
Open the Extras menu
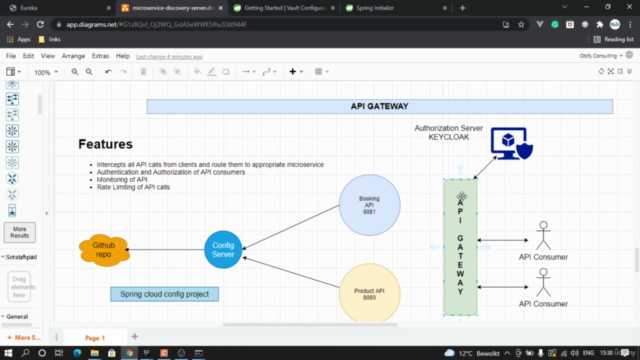[100, 56]
